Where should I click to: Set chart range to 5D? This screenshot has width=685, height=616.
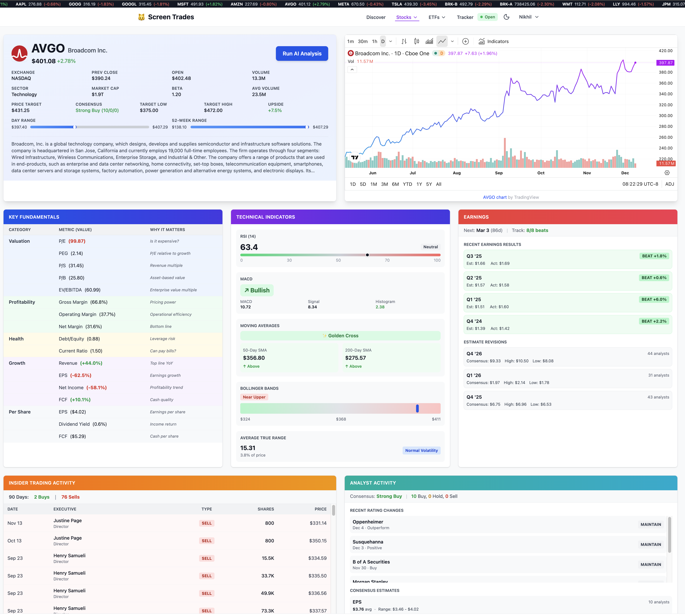[363, 184]
